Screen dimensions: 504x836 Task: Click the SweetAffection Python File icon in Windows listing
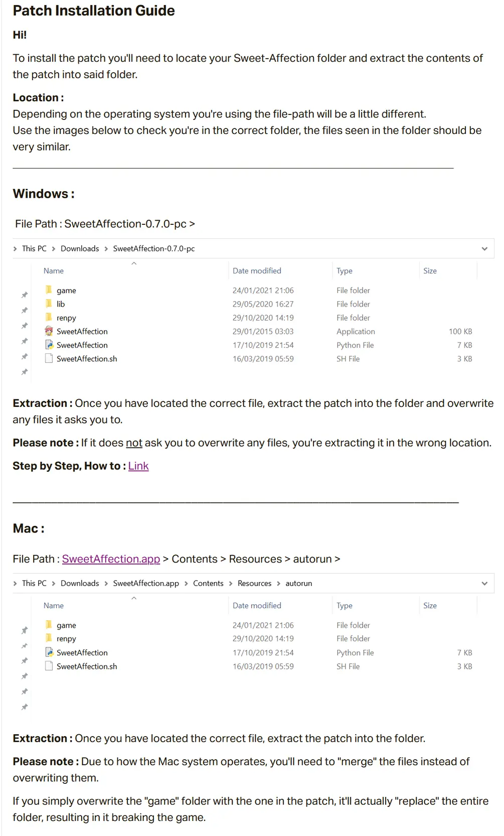pos(49,345)
